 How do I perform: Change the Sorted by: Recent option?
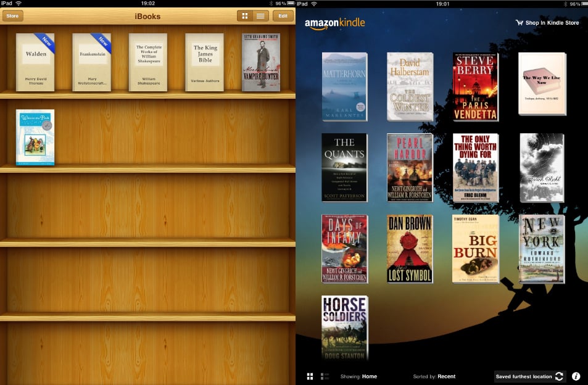point(434,376)
